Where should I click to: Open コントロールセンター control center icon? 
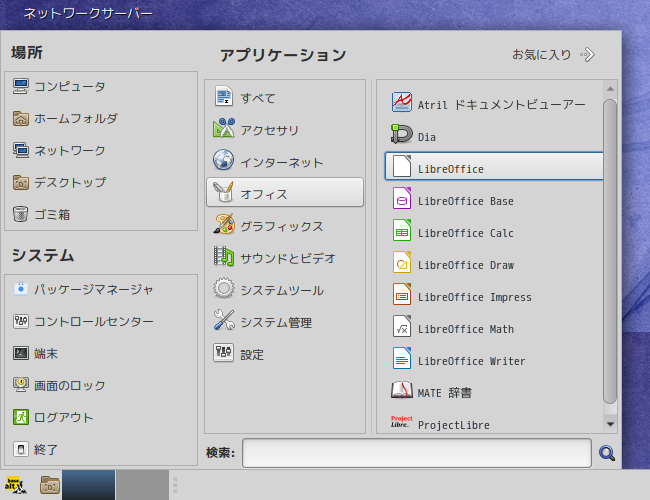pyautogui.click(x=20, y=321)
